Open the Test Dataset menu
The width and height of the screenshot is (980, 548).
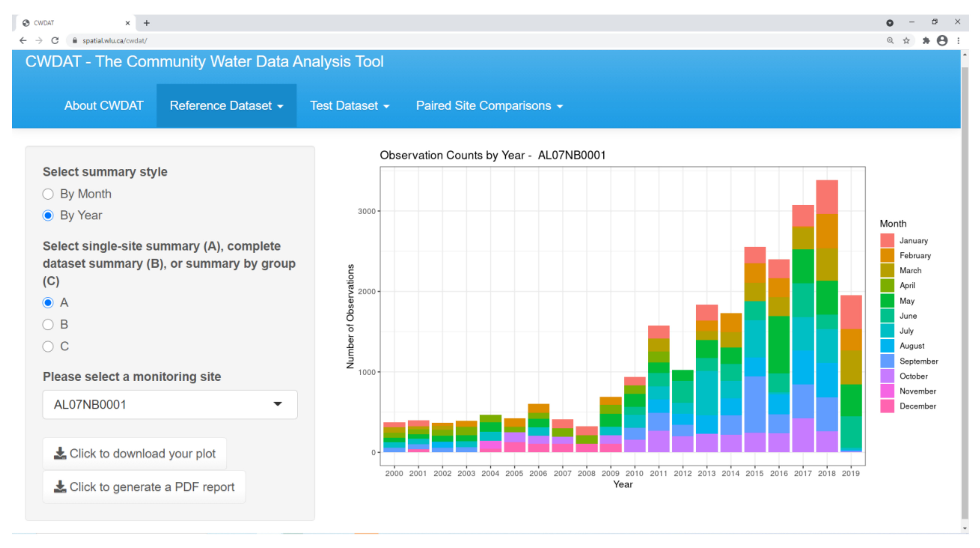click(349, 106)
